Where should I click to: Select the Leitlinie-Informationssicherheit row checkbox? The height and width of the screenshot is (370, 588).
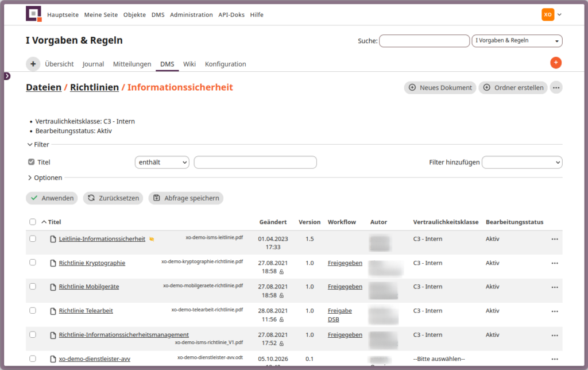pyautogui.click(x=33, y=238)
